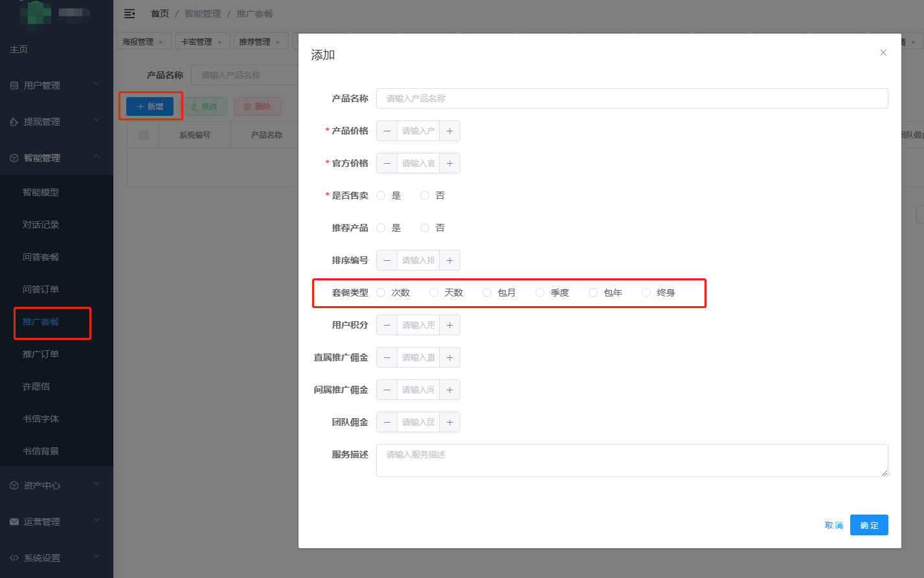Select 否 for 推荐产品
This screenshot has width=924, height=578.
click(425, 228)
